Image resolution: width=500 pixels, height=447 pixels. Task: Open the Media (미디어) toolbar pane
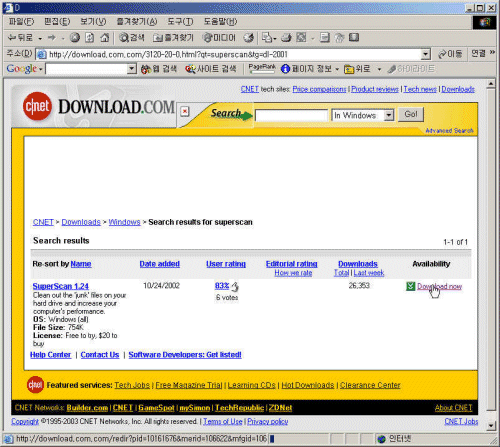pos(219,38)
